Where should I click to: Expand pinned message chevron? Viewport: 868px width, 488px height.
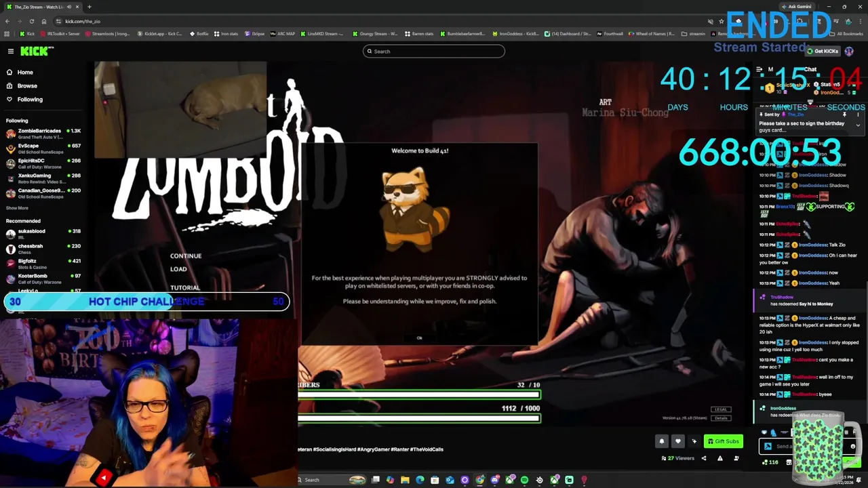point(858,126)
